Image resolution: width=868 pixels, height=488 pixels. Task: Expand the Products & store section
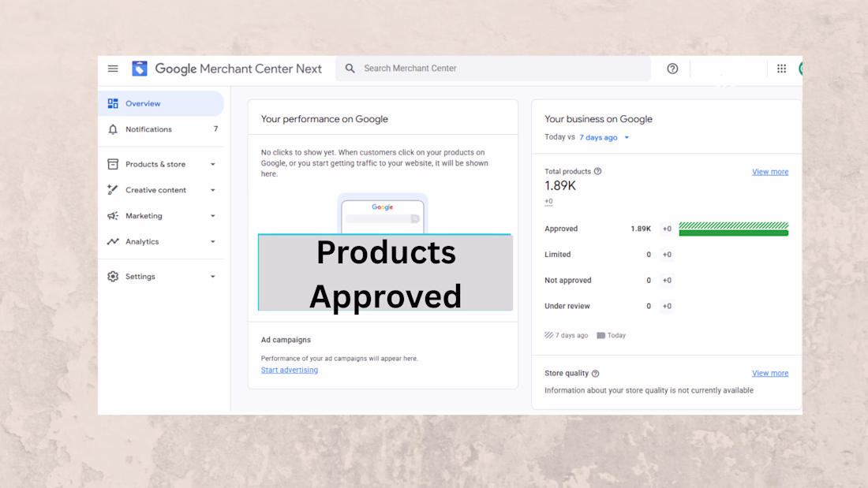click(212, 164)
